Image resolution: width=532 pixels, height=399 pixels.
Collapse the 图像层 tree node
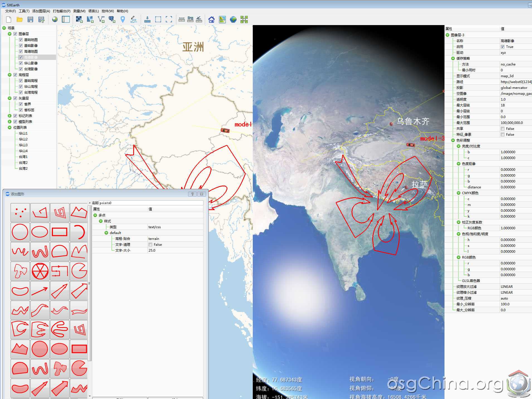[x=10, y=34]
